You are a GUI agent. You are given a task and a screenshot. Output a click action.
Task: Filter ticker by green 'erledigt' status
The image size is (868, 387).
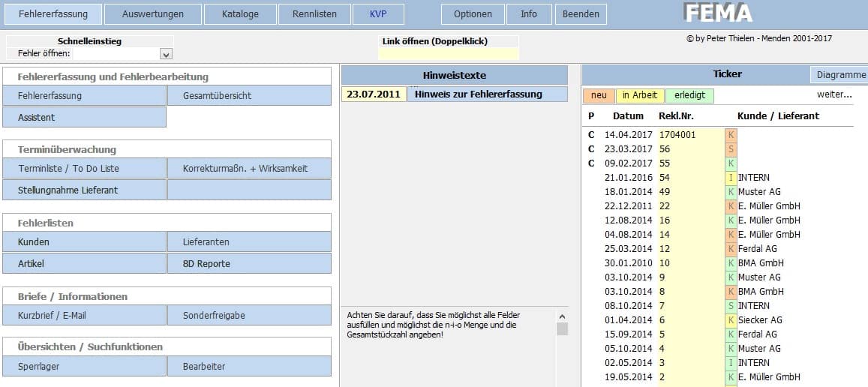coord(689,95)
